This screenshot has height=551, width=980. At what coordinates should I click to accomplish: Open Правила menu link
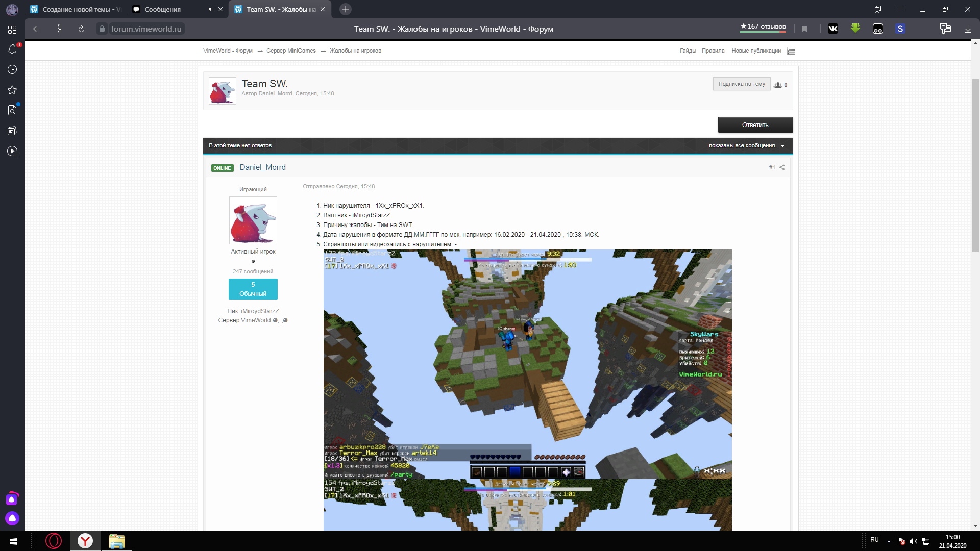tap(713, 51)
